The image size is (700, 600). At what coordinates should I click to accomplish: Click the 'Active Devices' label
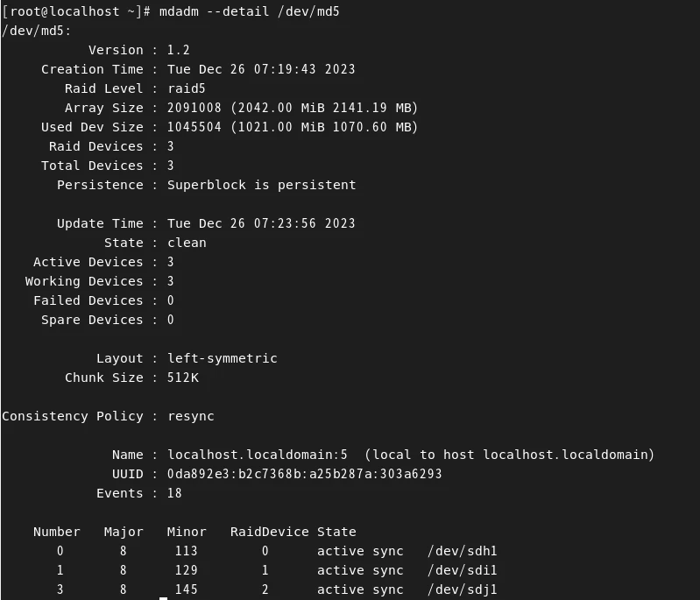tap(88, 262)
